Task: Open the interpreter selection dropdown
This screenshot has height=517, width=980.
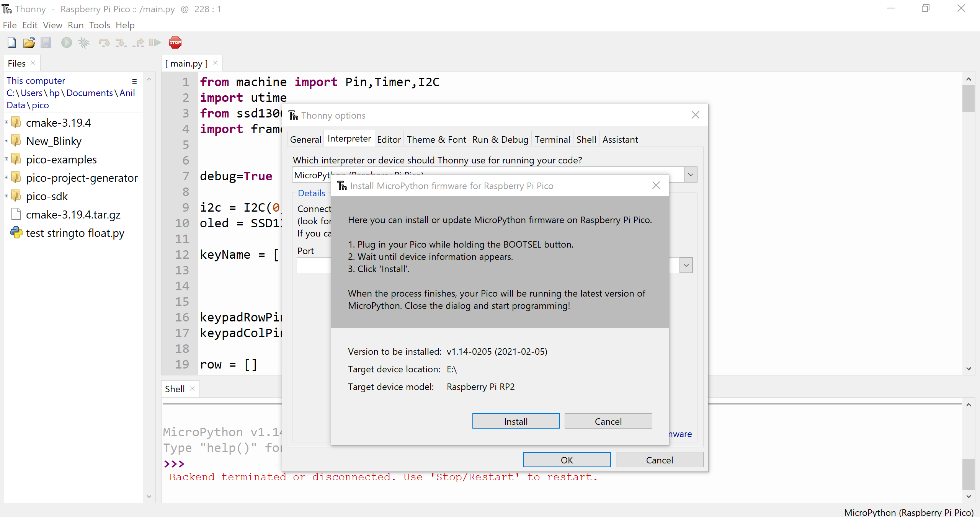Action: click(x=690, y=175)
